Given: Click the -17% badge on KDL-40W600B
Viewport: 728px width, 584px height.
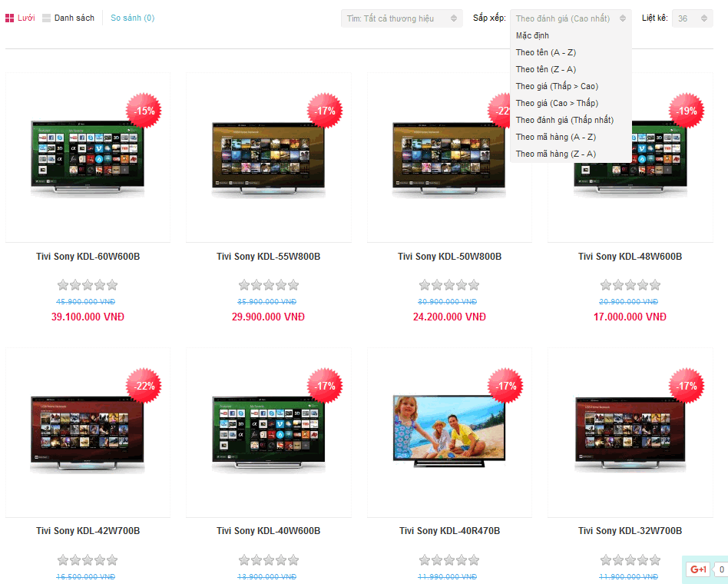Looking at the screenshot, I should [325, 386].
